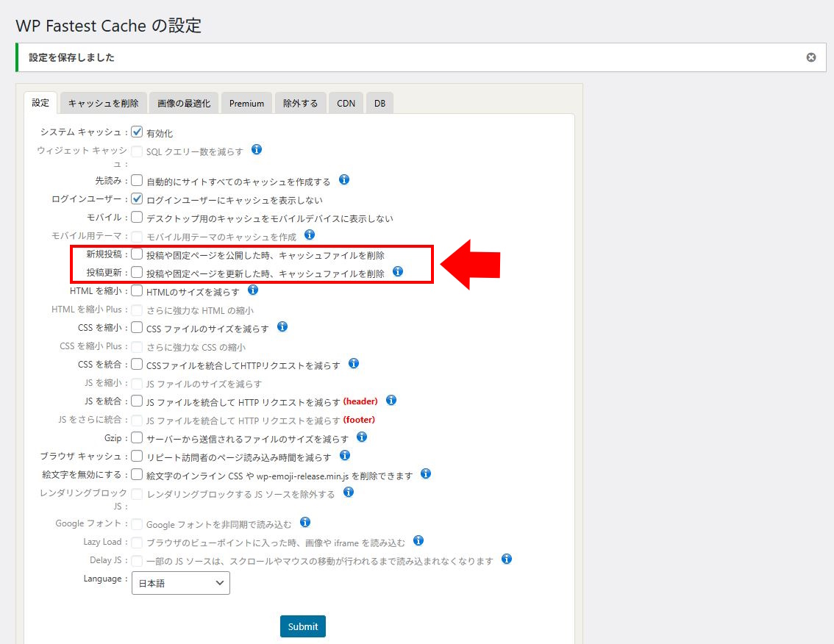
Task: Click info icon on 投稿更新 row
Action: tap(398, 272)
